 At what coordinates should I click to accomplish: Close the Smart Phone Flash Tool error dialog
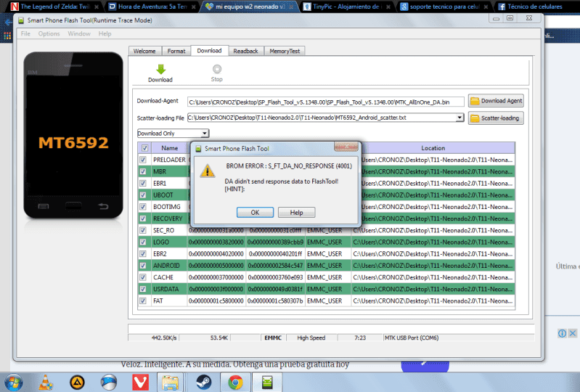pos(346,147)
